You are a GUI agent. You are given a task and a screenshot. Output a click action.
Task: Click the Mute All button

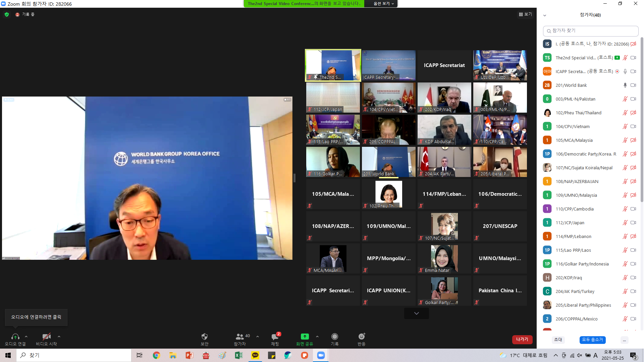pyautogui.click(x=592, y=340)
